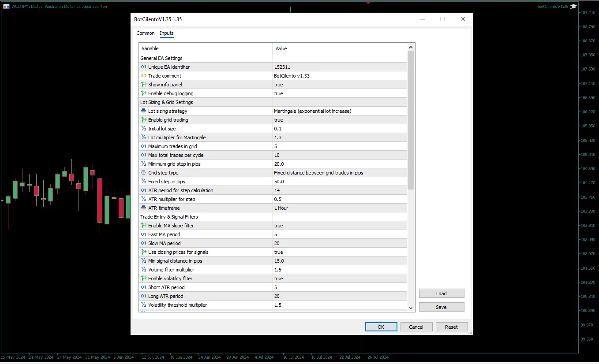599x364 pixels.
Task: Open the Grid step type value dropdown
Action: [x=340, y=173]
